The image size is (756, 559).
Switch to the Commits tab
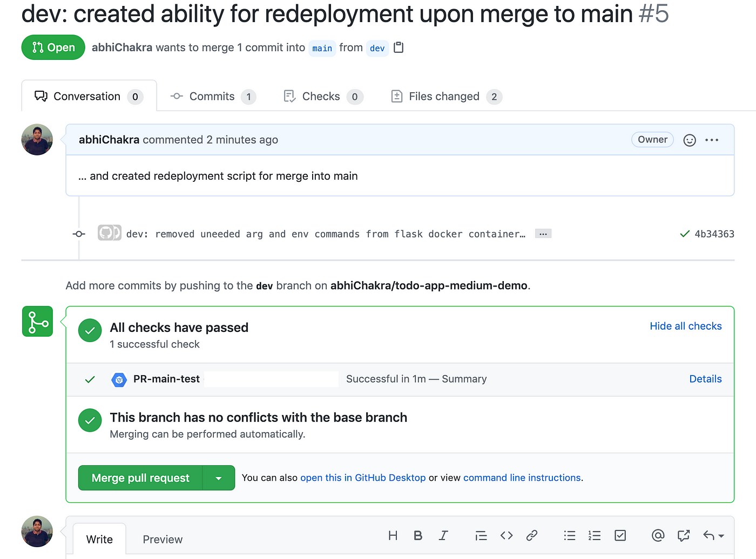[213, 97]
